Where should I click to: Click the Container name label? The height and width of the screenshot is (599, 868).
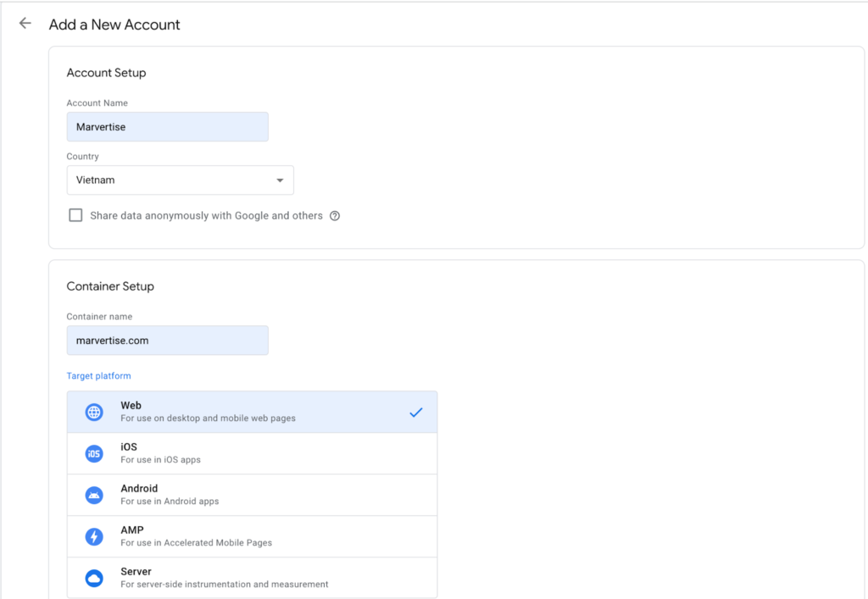[99, 316]
